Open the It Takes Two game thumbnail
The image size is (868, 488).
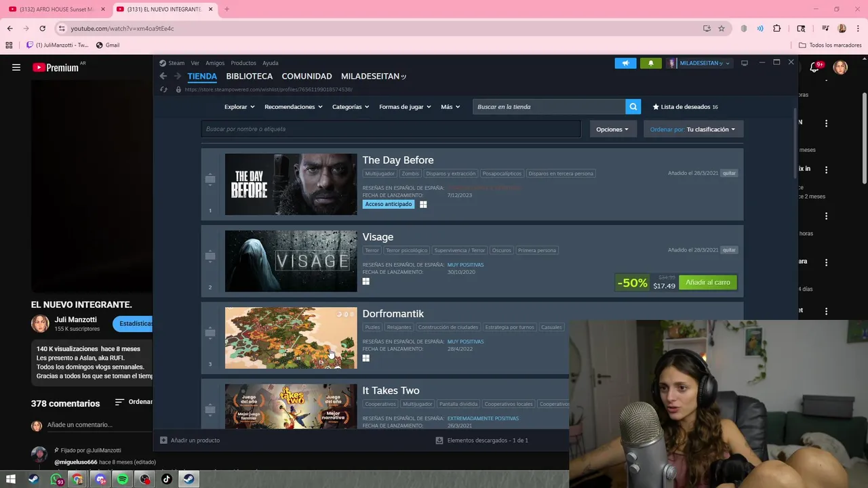coord(291,407)
